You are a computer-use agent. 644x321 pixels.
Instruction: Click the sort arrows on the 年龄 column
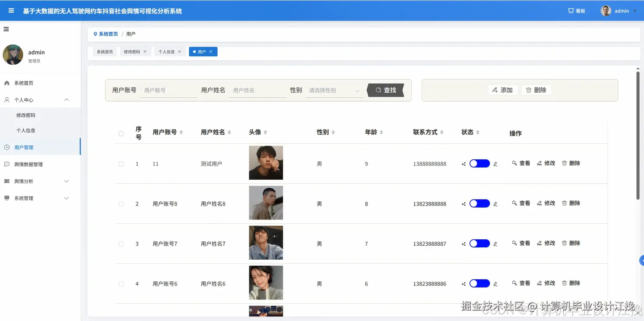tap(381, 132)
